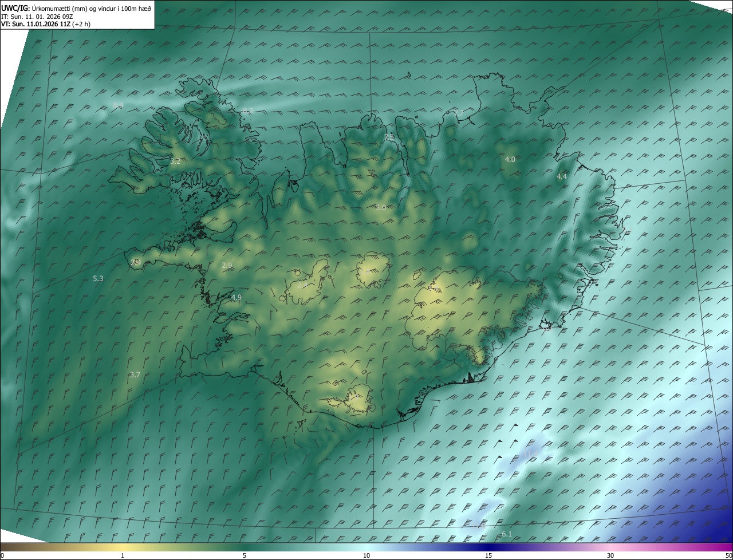Screen dimensions: 733x560
Task: Click the 1 tick on the color scale
Action: (123, 556)
